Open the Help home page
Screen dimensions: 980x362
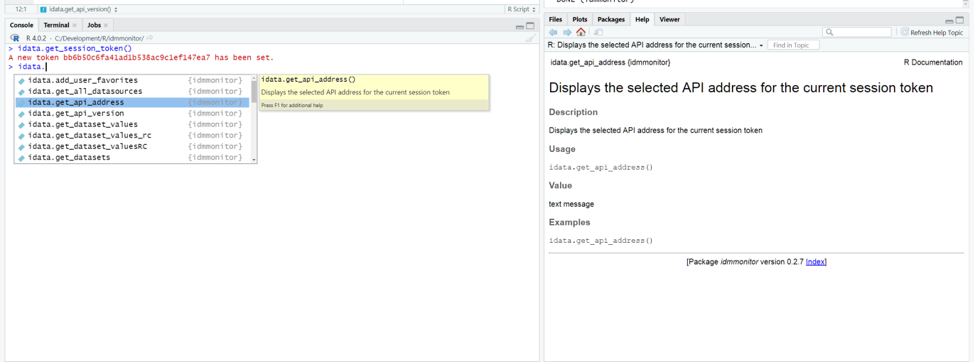click(581, 33)
